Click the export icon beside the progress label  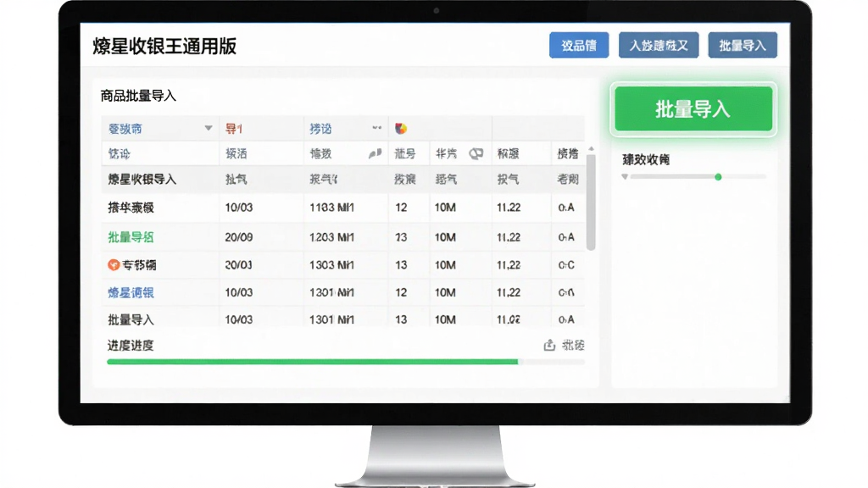click(x=549, y=346)
